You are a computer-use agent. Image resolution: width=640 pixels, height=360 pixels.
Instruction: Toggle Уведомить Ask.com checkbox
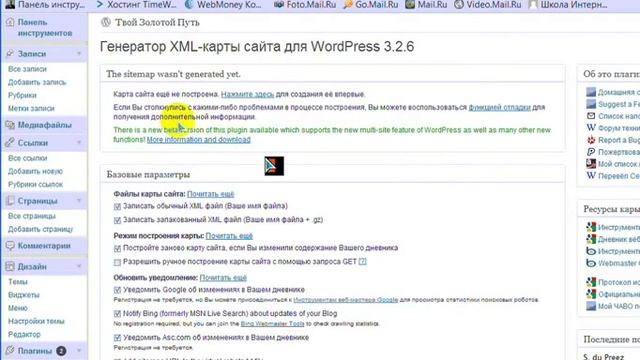(118, 338)
